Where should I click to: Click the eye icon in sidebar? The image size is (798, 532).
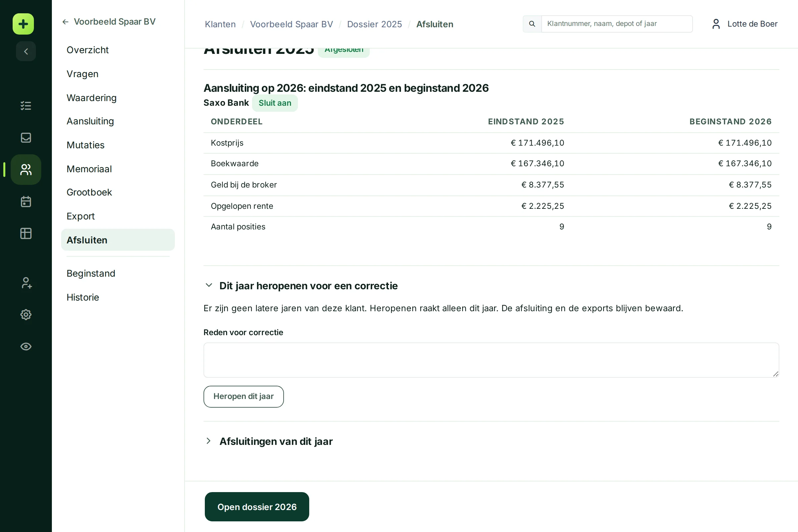click(x=26, y=346)
